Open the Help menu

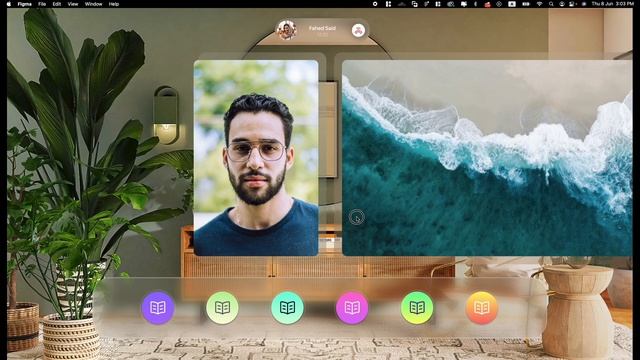[x=114, y=4]
